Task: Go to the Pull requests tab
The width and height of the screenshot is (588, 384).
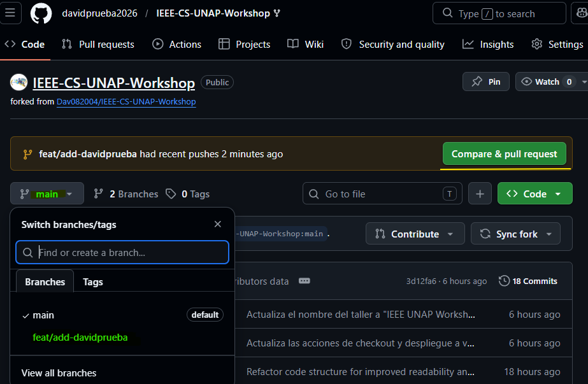Action: (x=98, y=44)
